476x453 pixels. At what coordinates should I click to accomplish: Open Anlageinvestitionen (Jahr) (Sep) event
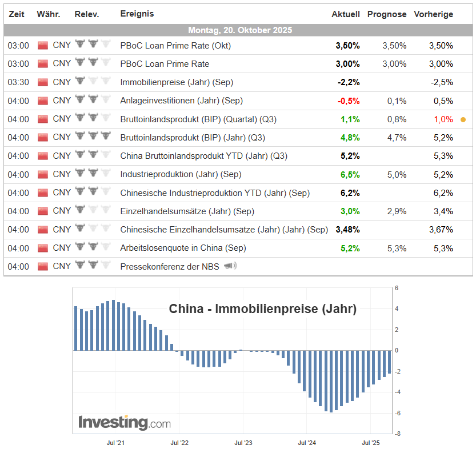coord(181,101)
